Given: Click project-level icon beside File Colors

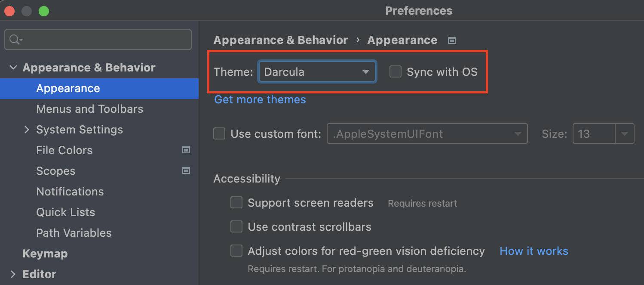Looking at the screenshot, I should (x=186, y=150).
